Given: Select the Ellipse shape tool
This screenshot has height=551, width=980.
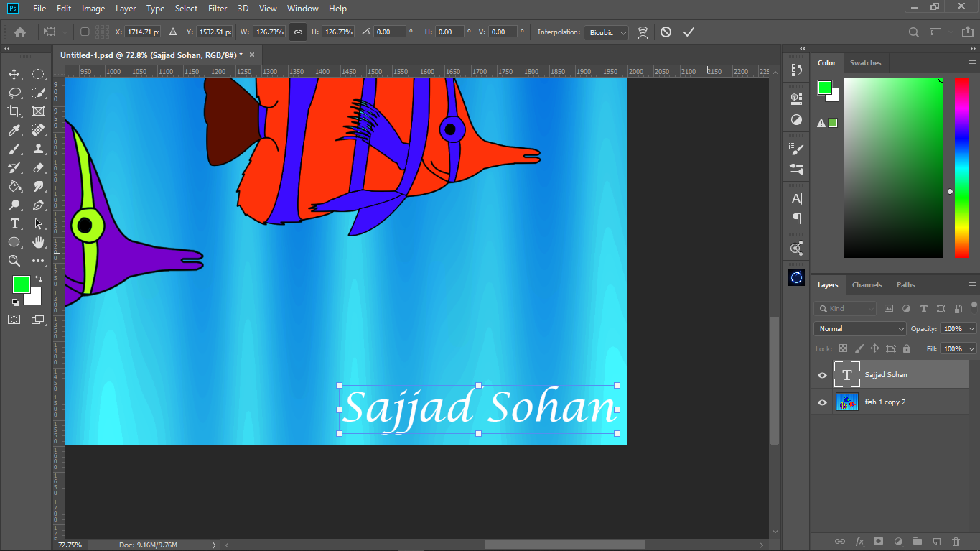Looking at the screenshot, I should click(x=14, y=242).
